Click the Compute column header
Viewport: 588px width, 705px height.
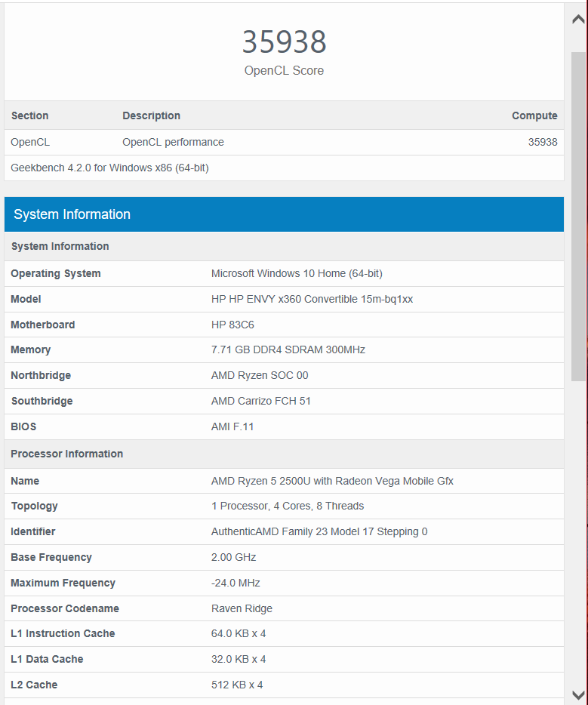tap(534, 115)
